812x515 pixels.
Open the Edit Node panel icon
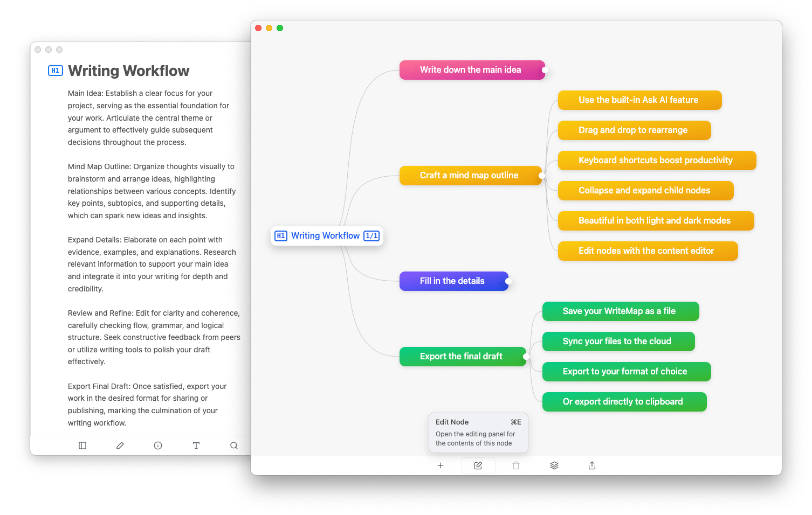(x=478, y=465)
